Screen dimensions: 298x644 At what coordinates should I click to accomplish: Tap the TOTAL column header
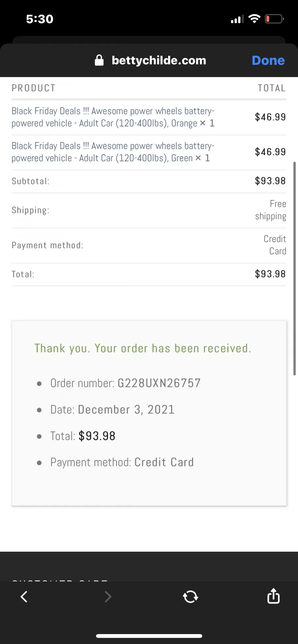pyautogui.click(x=272, y=88)
